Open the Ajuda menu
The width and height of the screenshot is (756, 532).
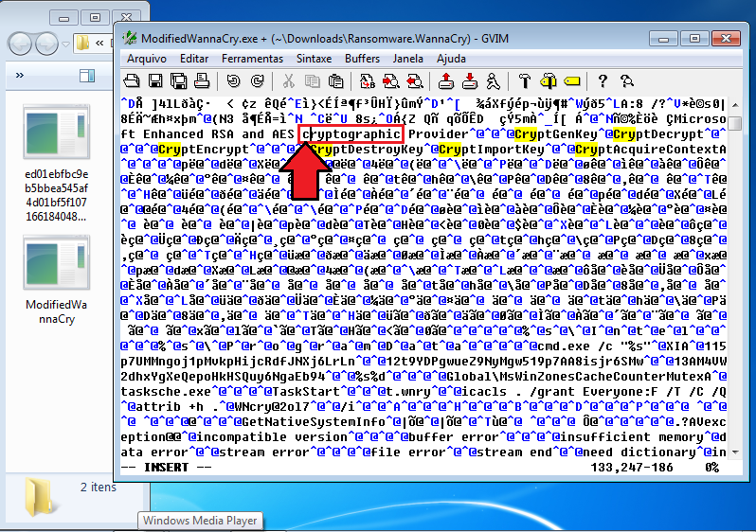[451, 59]
